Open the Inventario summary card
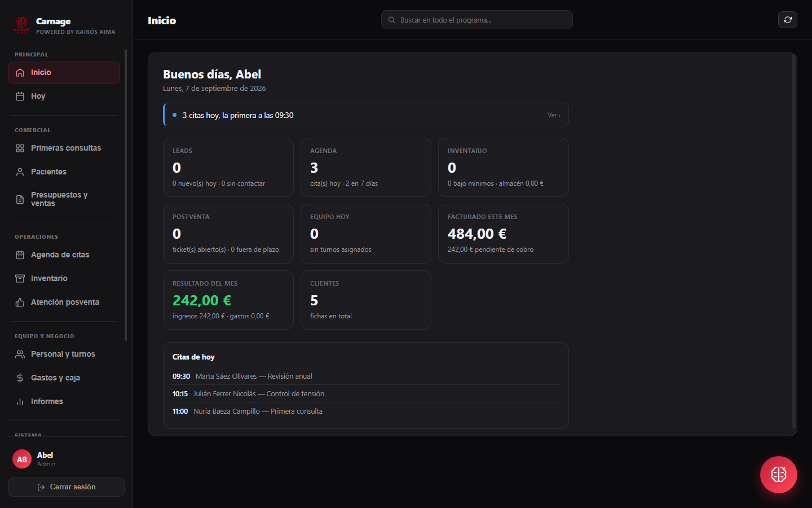812x508 pixels. click(x=504, y=168)
